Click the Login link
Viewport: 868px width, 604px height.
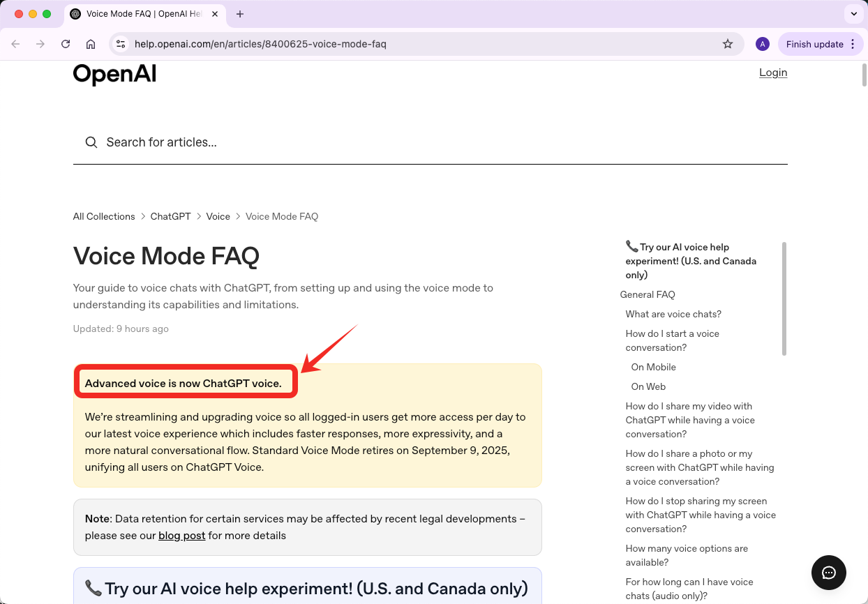coord(773,73)
